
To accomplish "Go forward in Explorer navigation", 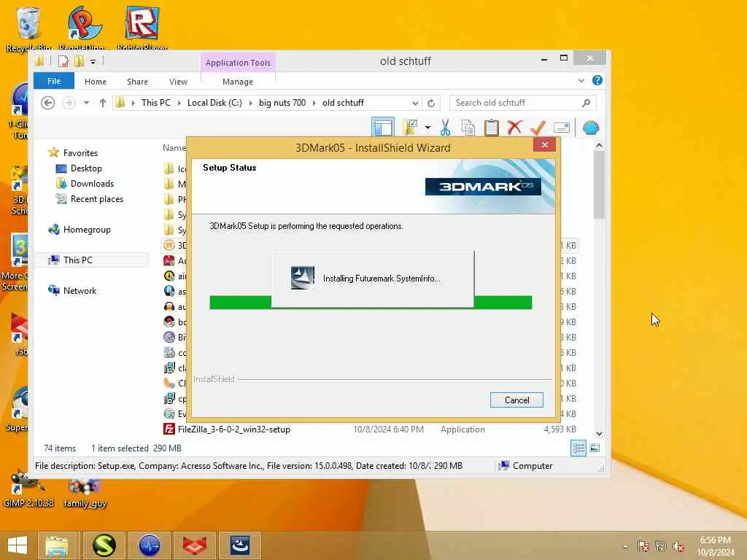I will [69, 102].
